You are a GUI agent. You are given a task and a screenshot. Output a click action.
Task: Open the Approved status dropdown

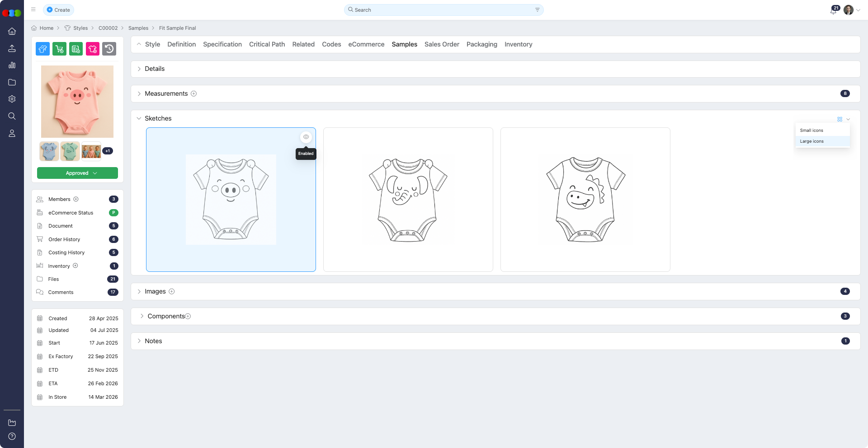point(77,173)
